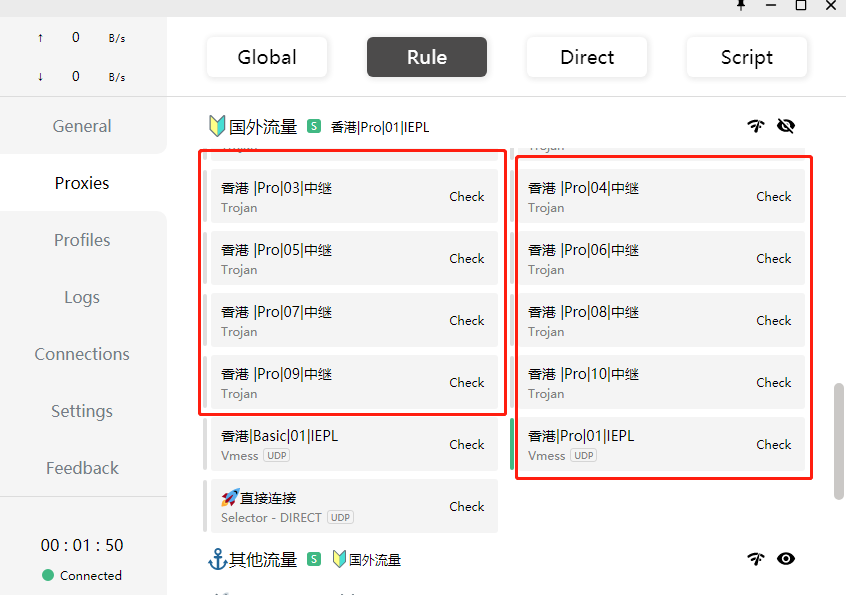Image resolution: width=846 pixels, height=595 pixels.
Task: Run latency test for 其他流量 group
Action: (756, 559)
